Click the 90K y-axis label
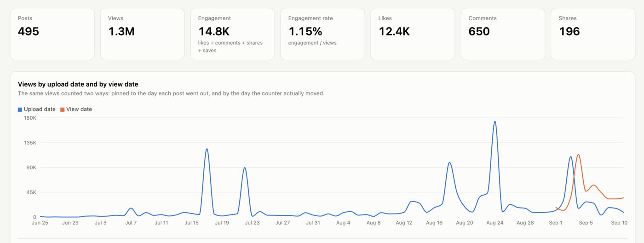 click(x=31, y=168)
